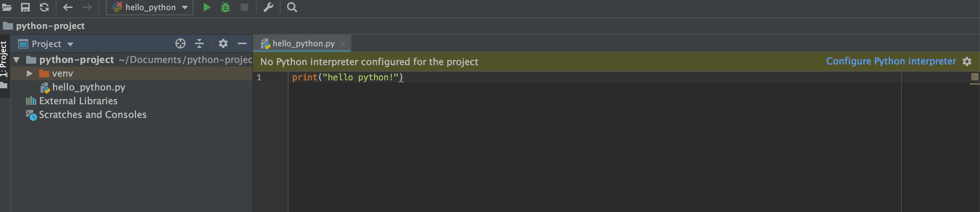Click the green Run button
This screenshot has width=980, height=212.
(x=207, y=7)
